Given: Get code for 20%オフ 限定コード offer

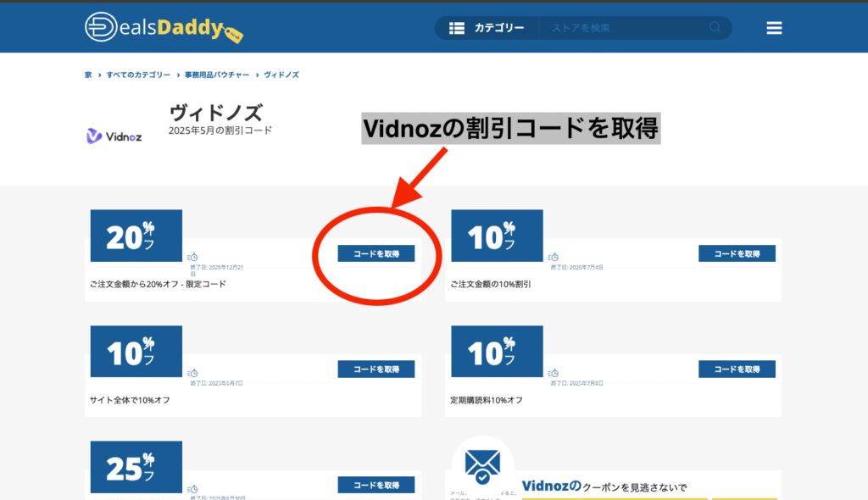Looking at the screenshot, I should pos(376,253).
